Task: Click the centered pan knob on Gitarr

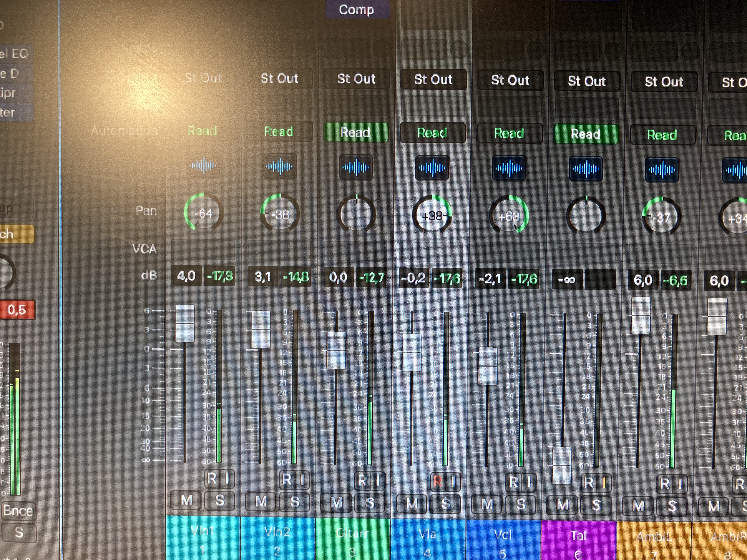Action: pos(356,214)
